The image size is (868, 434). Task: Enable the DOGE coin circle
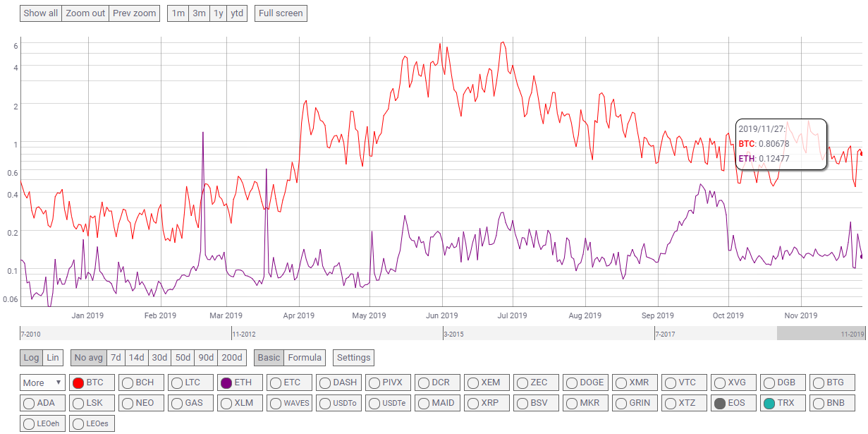pos(572,383)
